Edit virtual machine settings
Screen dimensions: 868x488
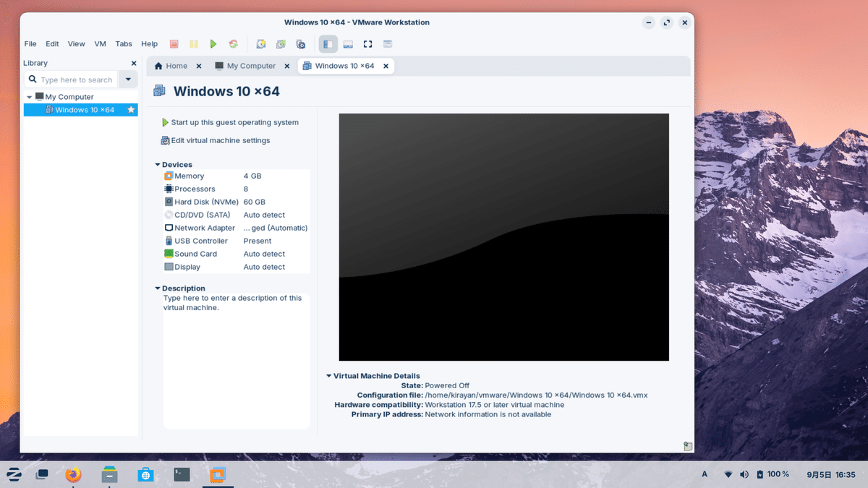click(216, 140)
